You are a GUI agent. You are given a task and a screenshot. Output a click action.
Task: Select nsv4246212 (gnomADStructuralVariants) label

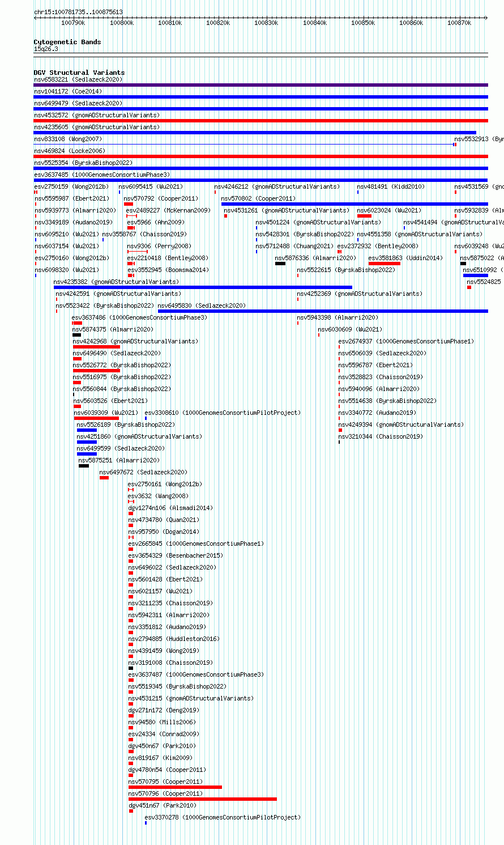click(277, 186)
